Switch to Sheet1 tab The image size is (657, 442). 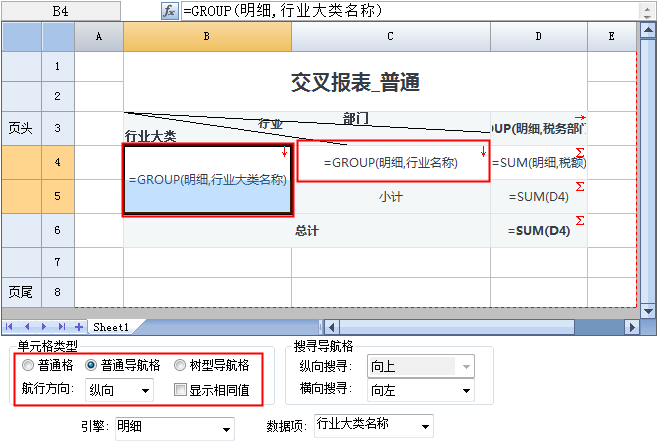tap(111, 327)
